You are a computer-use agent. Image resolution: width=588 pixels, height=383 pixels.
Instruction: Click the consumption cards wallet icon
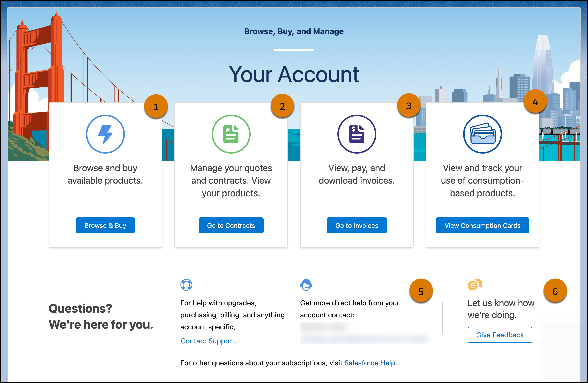click(x=482, y=134)
